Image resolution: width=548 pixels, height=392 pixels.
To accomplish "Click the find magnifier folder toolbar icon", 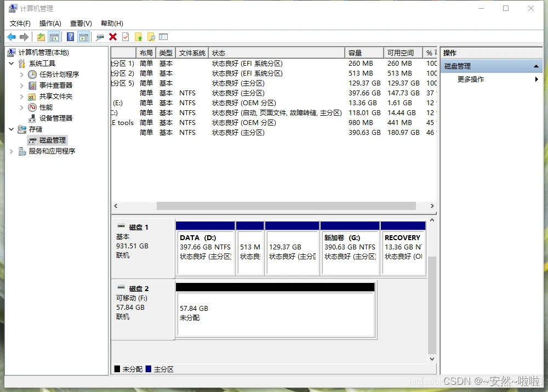I will pos(151,37).
